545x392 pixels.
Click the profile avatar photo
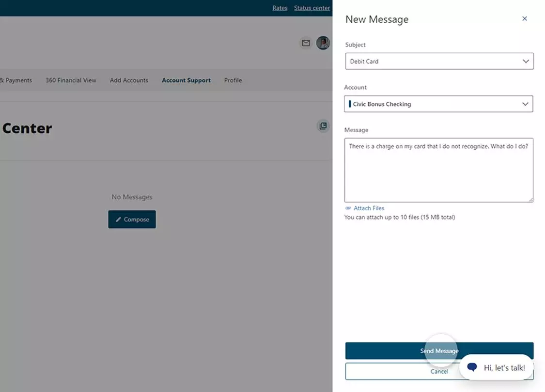[x=323, y=43]
